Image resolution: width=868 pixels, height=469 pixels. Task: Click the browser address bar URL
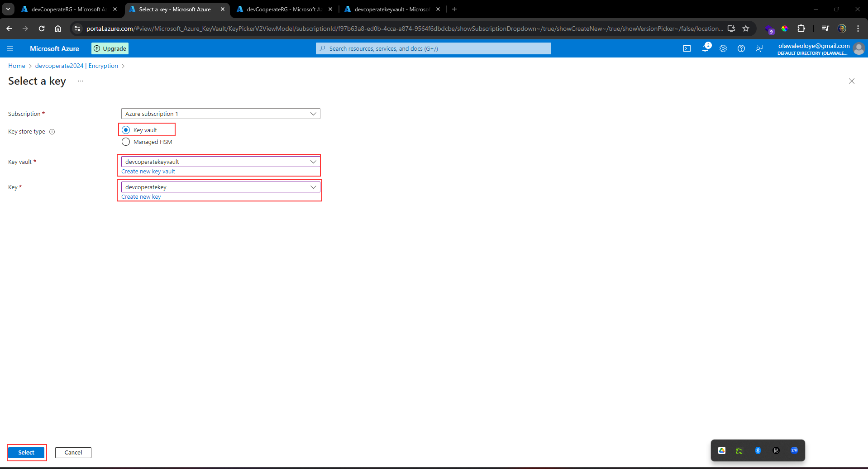(405, 29)
